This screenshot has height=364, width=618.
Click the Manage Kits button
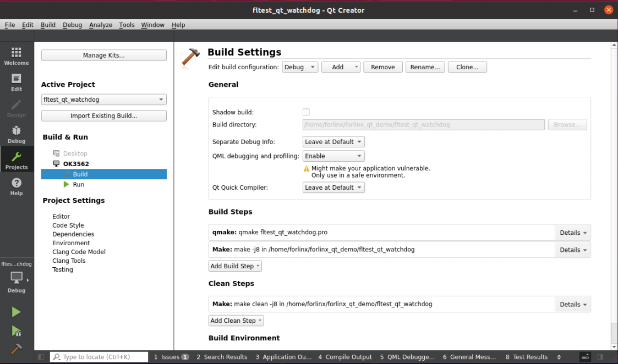(103, 56)
